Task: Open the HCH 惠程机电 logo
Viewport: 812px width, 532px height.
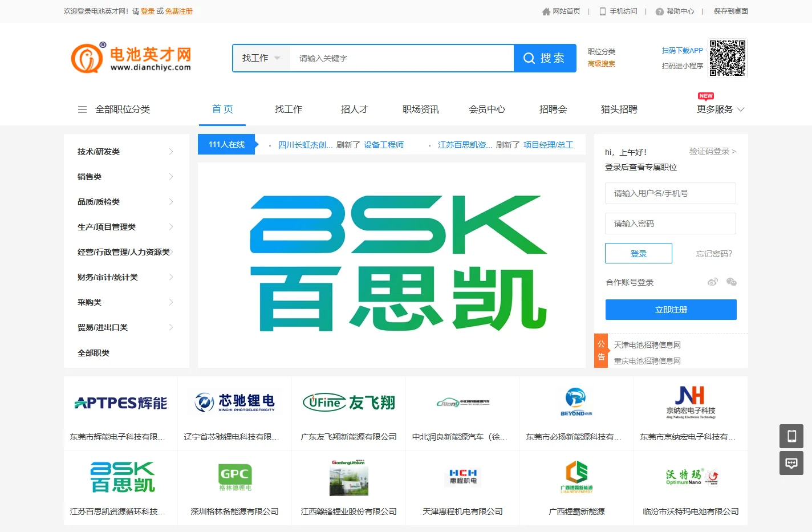Action: (463, 477)
